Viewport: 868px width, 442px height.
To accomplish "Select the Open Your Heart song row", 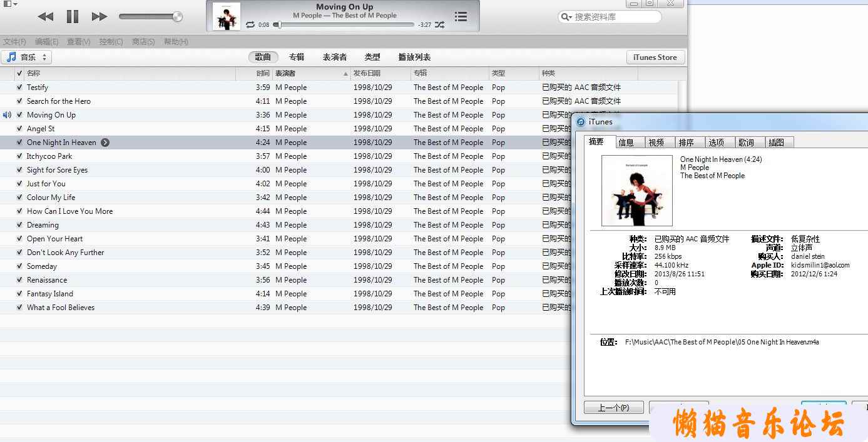I will coord(285,239).
